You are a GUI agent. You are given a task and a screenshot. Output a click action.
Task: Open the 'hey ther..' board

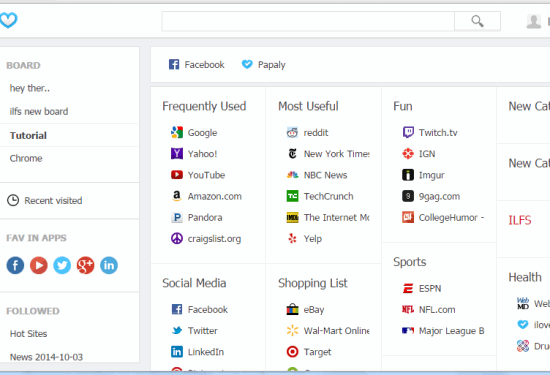pyautogui.click(x=30, y=88)
